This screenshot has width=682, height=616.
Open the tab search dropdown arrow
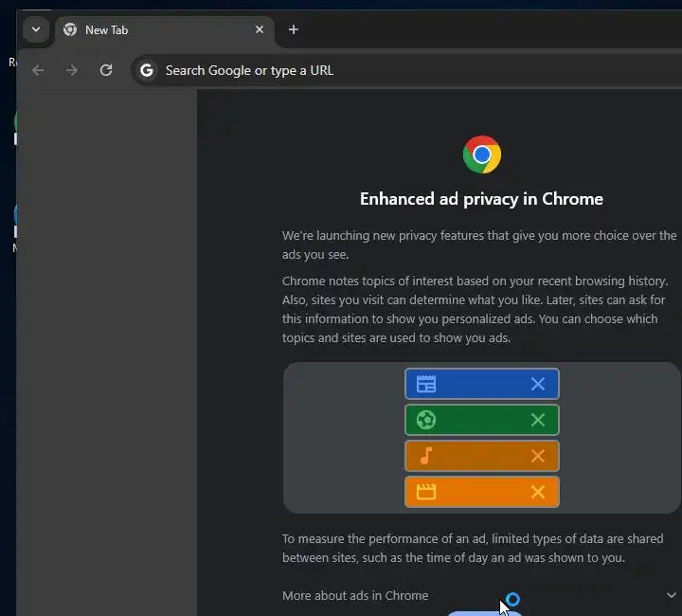pos(36,29)
